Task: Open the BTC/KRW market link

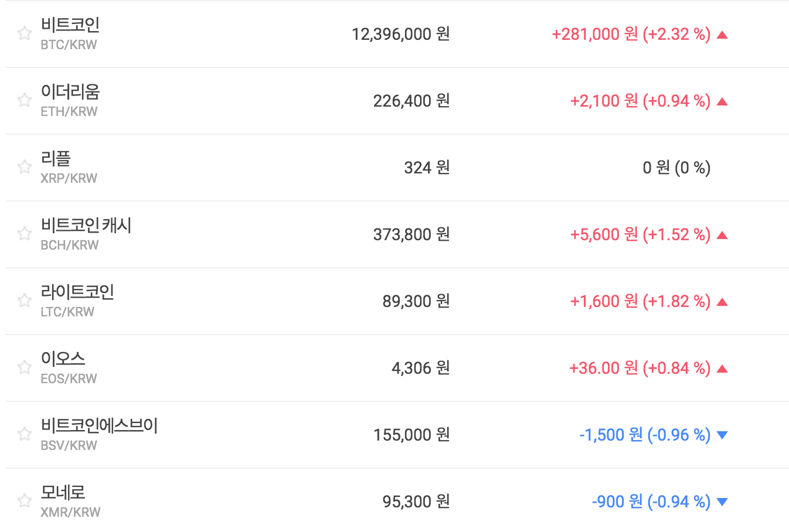Action: [69, 45]
